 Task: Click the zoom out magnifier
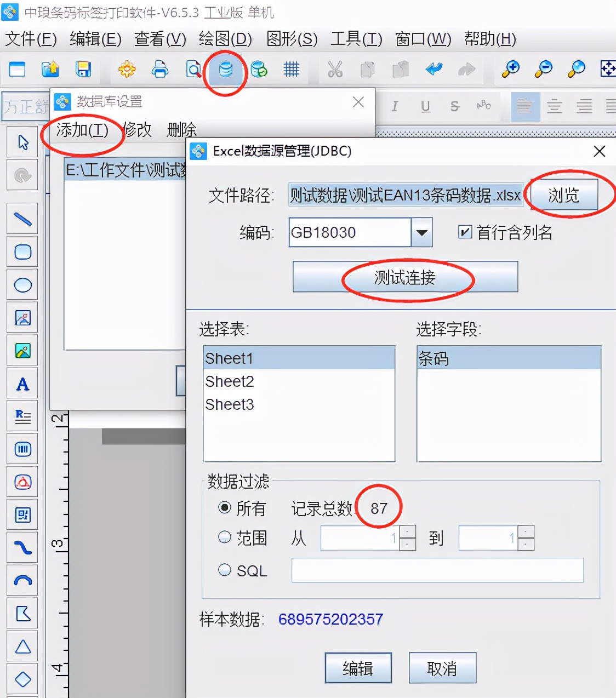544,69
